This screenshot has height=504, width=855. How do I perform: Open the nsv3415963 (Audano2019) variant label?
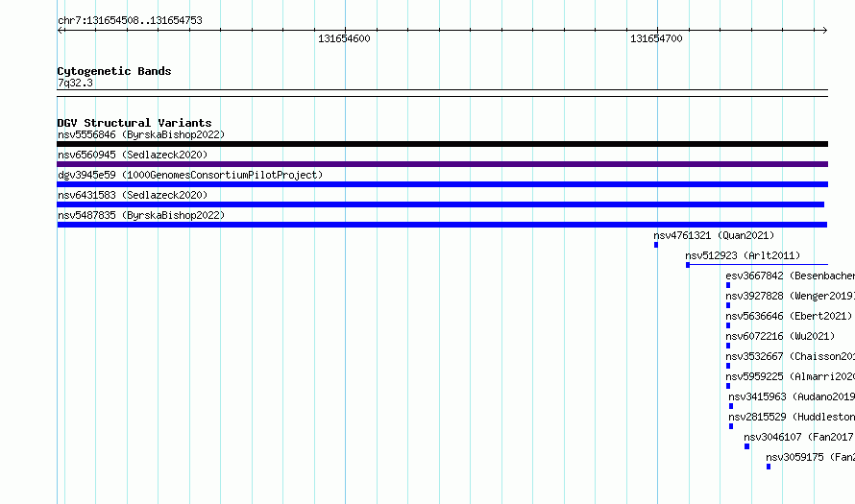pyautogui.click(x=792, y=396)
